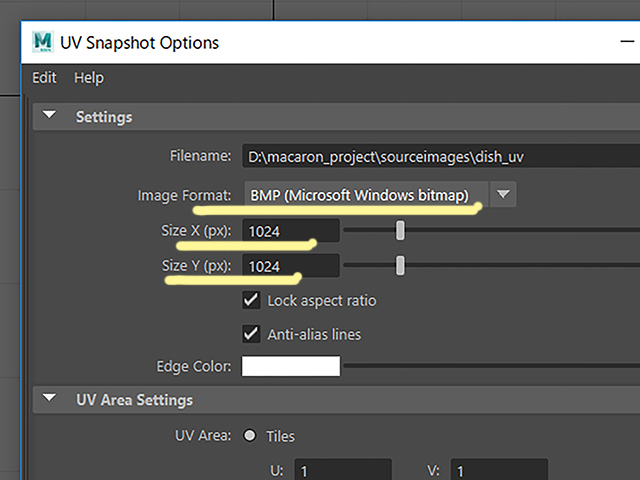The image size is (640, 480).
Task: Click the Size X slider handle
Action: (x=400, y=230)
